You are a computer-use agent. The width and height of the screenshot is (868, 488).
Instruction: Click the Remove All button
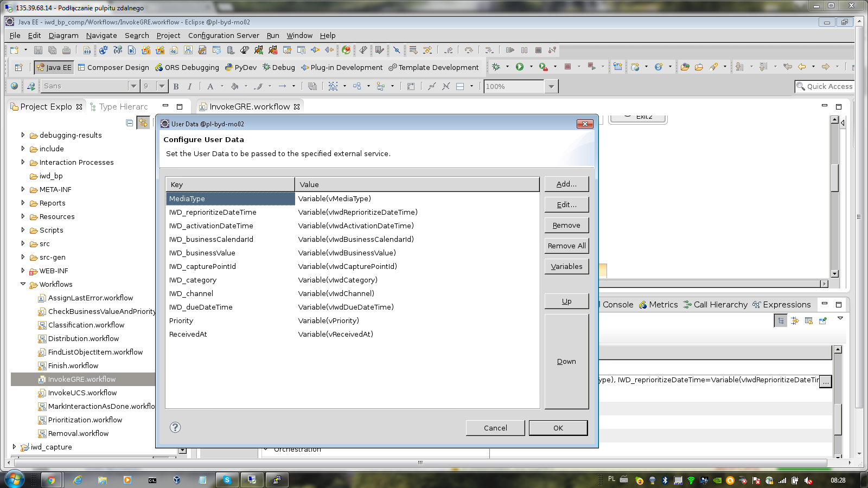[x=566, y=246]
